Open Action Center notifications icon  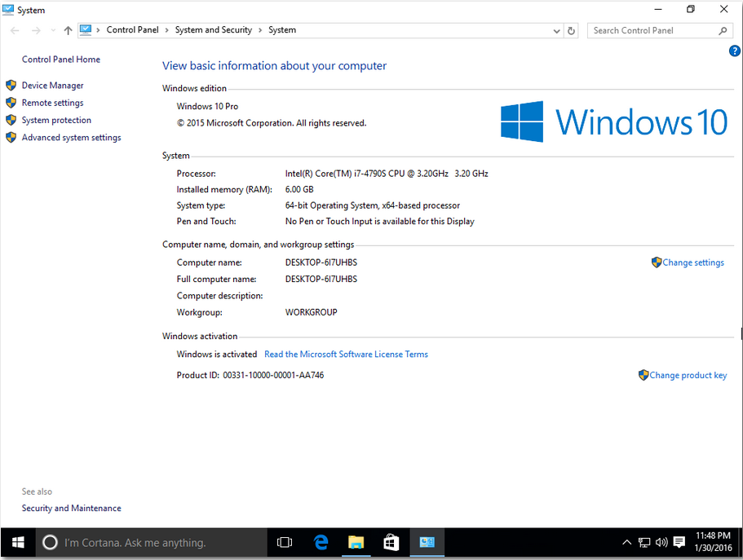pyautogui.click(x=679, y=542)
